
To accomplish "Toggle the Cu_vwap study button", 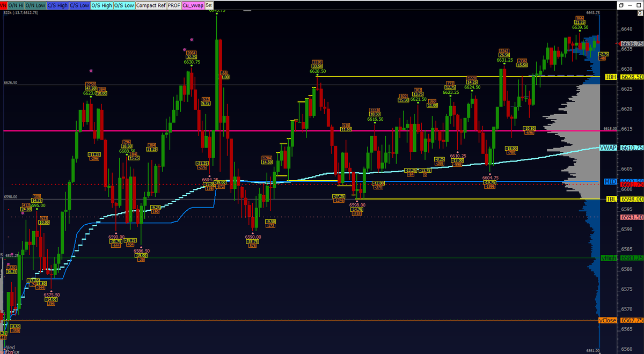I will (193, 5).
